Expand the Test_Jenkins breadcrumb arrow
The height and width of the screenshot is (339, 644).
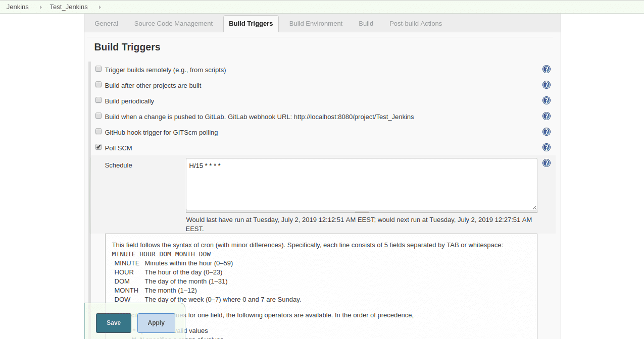coord(100,7)
